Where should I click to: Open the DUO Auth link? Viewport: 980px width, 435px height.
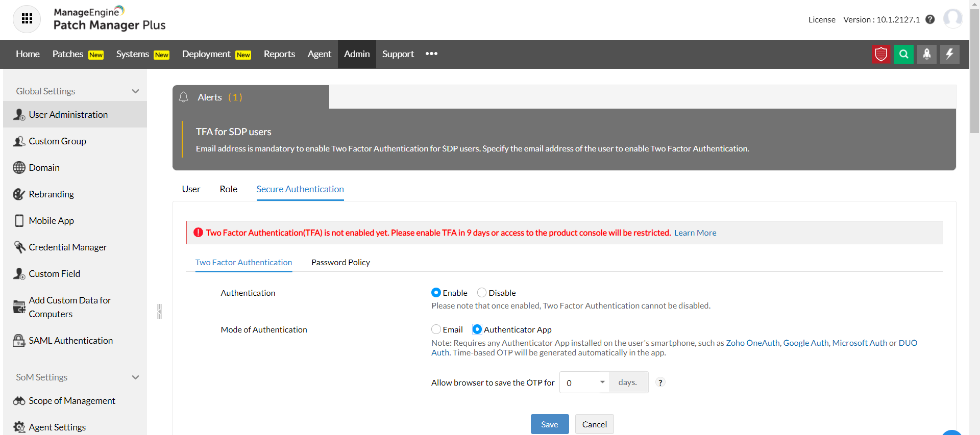[908, 343]
